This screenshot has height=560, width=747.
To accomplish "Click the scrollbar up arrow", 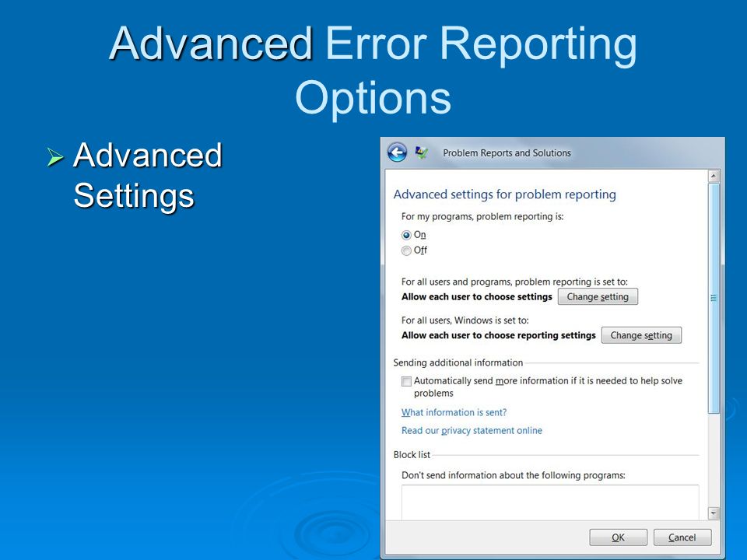I will (714, 177).
